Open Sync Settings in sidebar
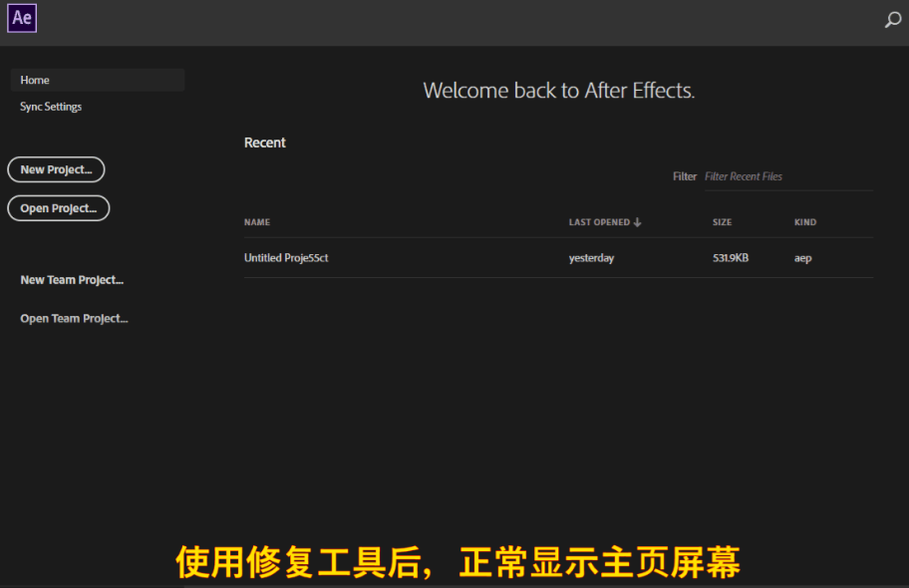The image size is (909, 588). (51, 107)
